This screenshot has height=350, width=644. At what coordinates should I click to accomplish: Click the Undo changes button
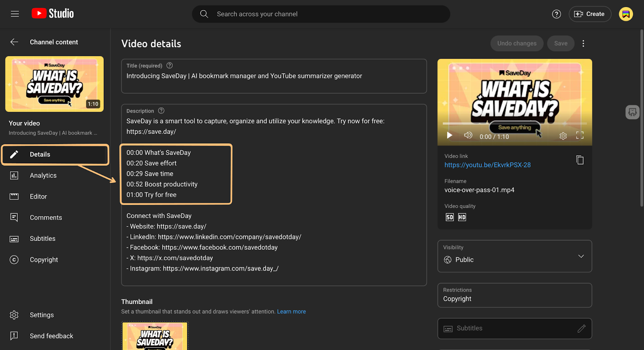(517, 43)
